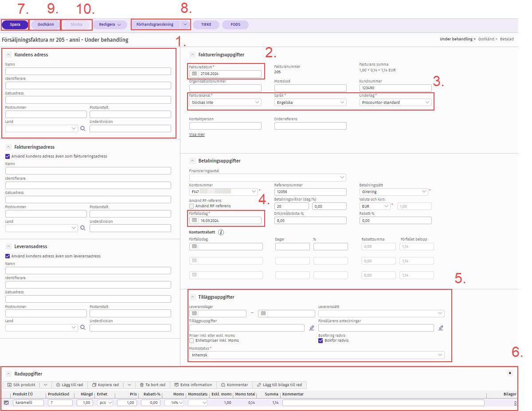Click the Visa mer link
The width and height of the screenshot is (532, 411).
click(x=197, y=134)
